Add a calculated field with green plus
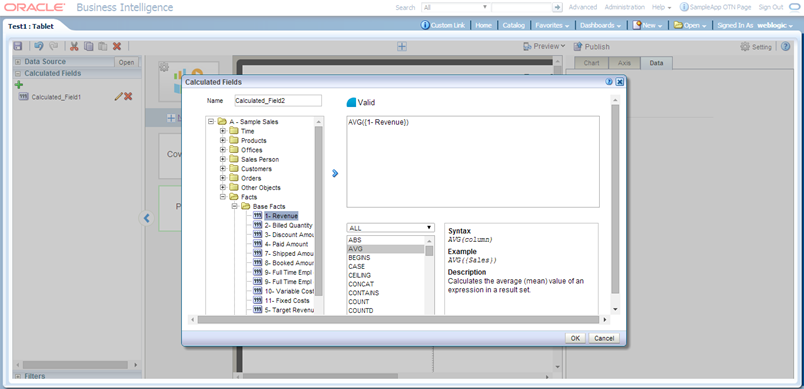The width and height of the screenshot is (804, 389). (x=19, y=85)
